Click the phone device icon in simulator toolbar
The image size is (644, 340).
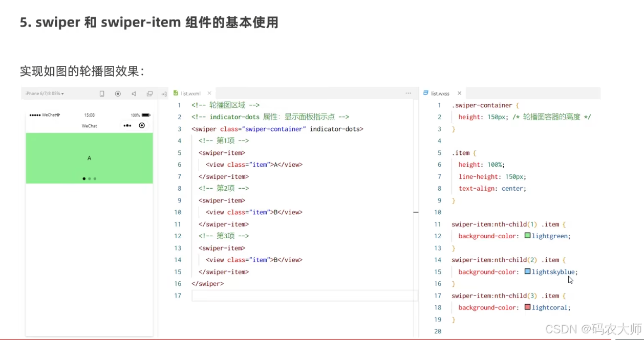[102, 94]
